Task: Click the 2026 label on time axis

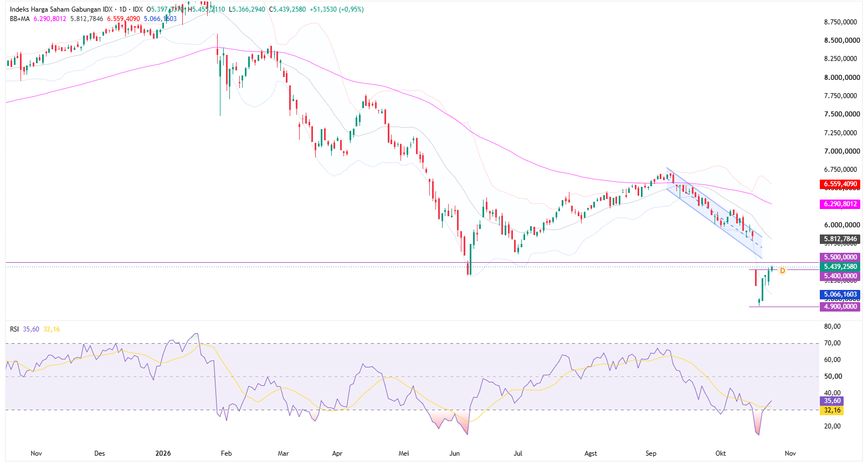Action: 163,453
